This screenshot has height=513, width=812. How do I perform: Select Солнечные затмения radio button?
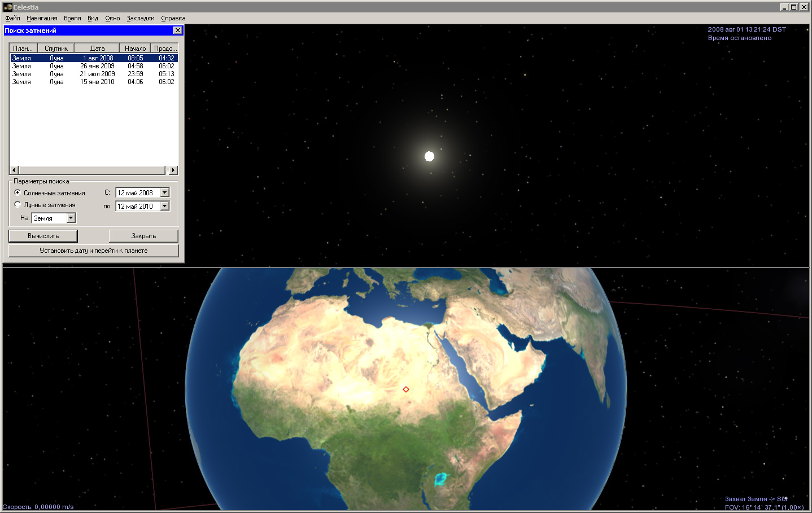click(x=18, y=192)
